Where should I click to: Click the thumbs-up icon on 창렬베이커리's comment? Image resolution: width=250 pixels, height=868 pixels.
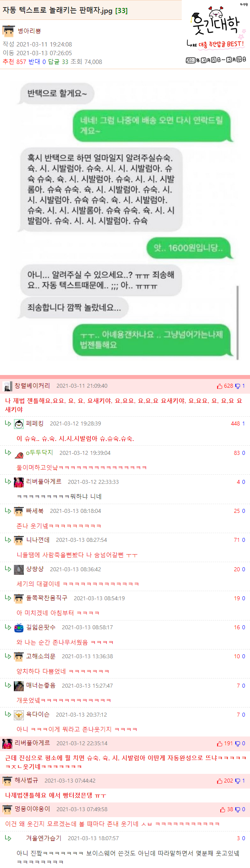219,386
